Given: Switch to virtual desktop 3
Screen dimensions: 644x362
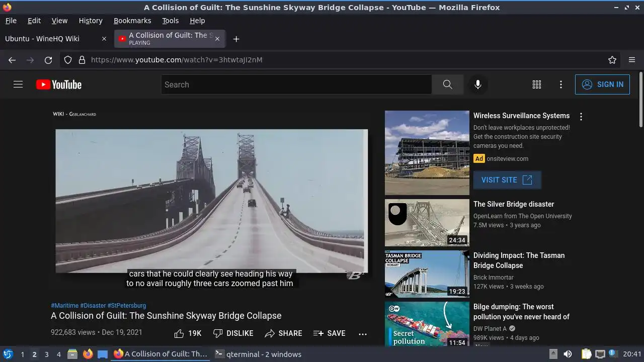Looking at the screenshot, I should (x=46, y=354).
